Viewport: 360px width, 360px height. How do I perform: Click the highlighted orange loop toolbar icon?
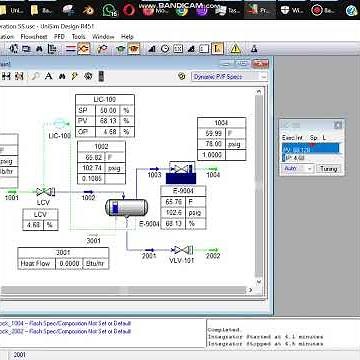point(84,49)
